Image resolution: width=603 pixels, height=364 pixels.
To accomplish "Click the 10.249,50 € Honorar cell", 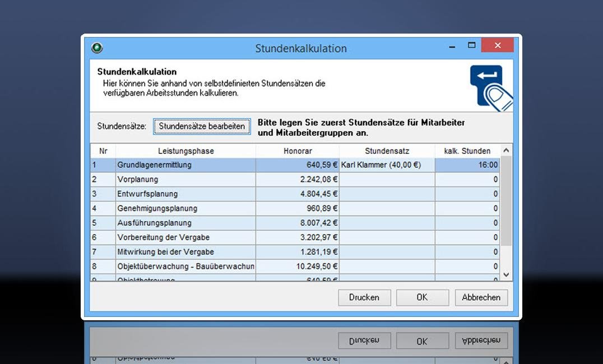I will (298, 267).
